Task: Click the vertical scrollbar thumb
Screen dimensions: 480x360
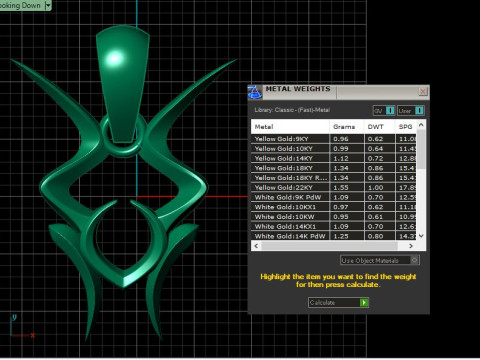Action: pos(421,149)
